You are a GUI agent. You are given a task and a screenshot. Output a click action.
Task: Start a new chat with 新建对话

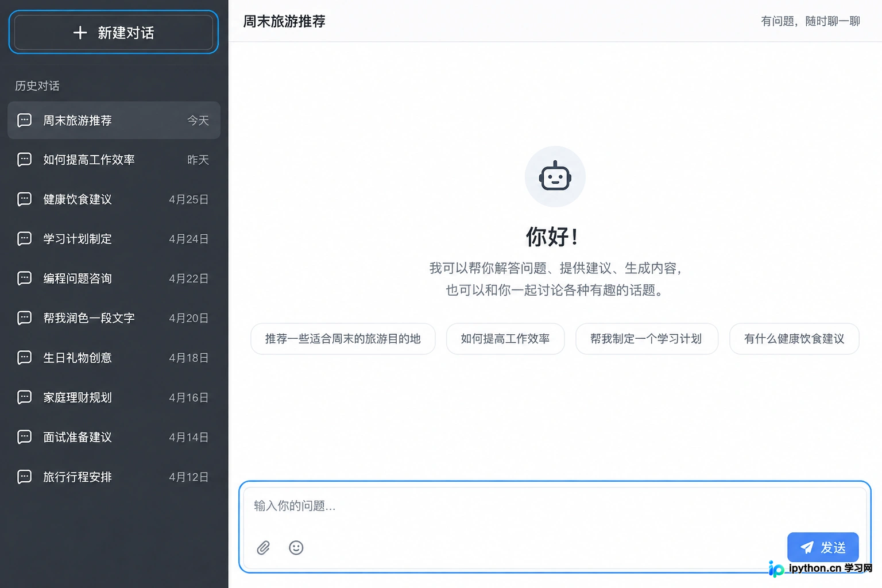click(114, 33)
